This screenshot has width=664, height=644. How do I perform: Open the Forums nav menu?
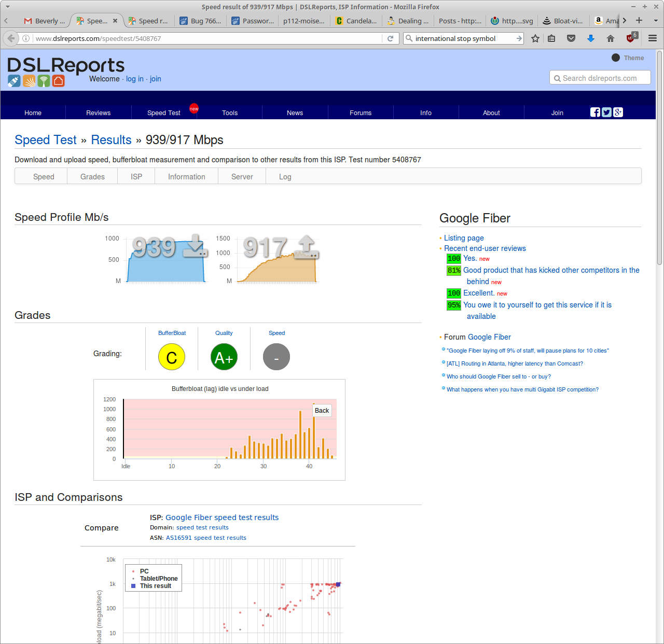pyautogui.click(x=361, y=113)
